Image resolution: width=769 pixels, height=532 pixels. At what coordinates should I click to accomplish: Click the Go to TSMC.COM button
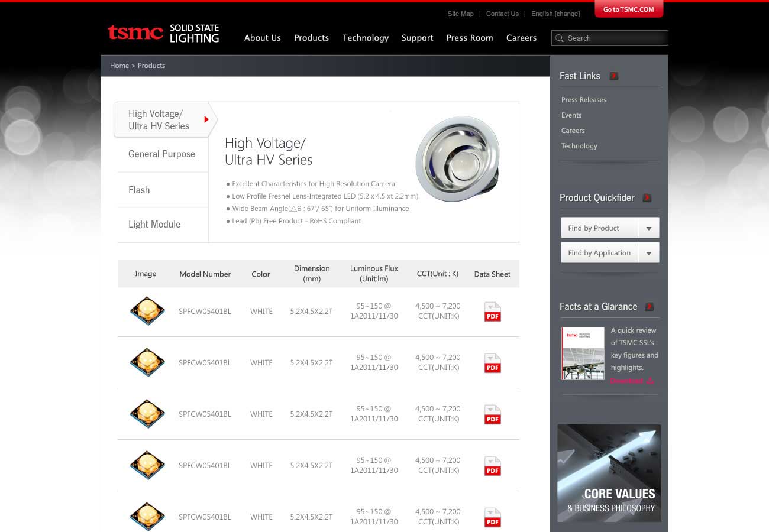pyautogui.click(x=628, y=9)
